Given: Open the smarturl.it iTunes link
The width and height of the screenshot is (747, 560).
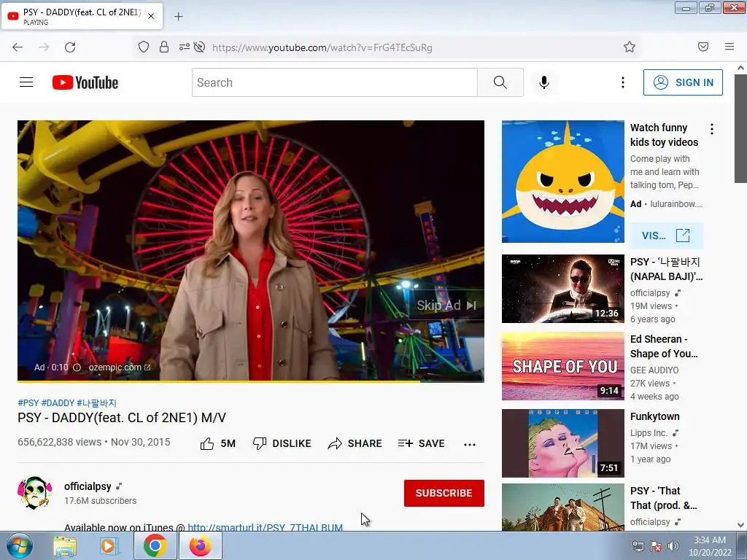Looking at the screenshot, I should (265, 527).
